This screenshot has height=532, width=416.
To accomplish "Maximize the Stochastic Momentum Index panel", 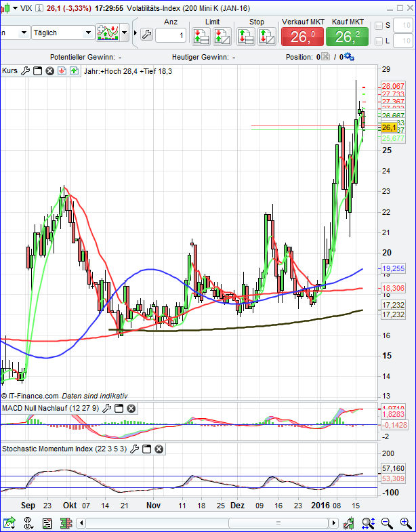I will click(x=146, y=449).
